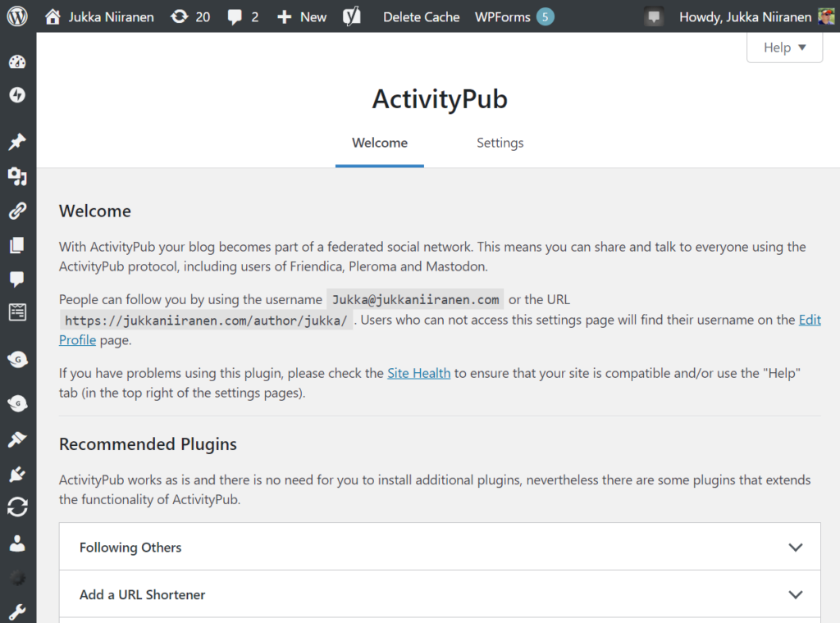Open WPForms via the sidebar form icon

17,312
